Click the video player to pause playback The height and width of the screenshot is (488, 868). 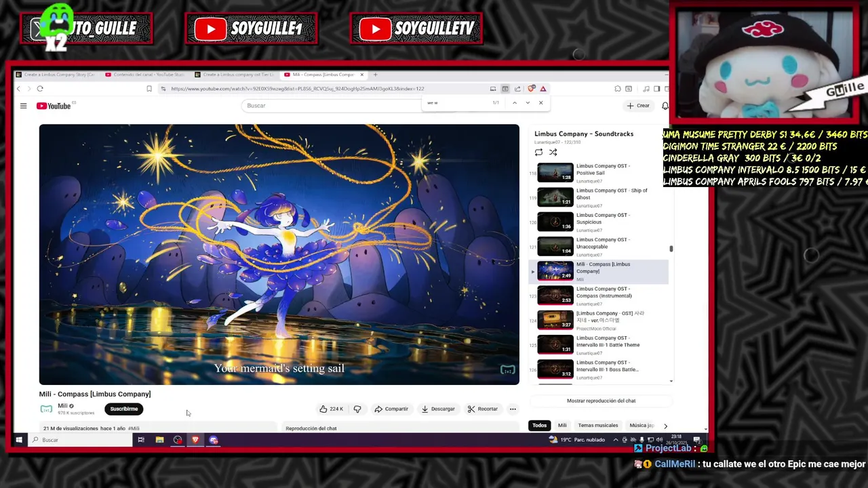[x=279, y=254]
